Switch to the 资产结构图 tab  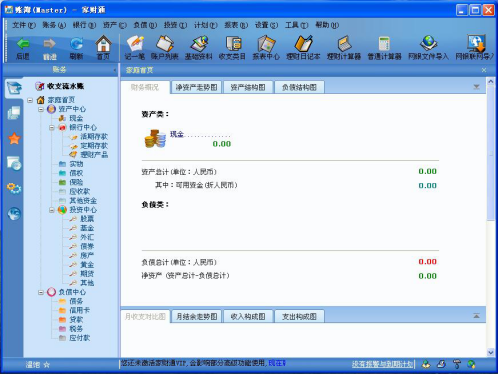[248, 88]
